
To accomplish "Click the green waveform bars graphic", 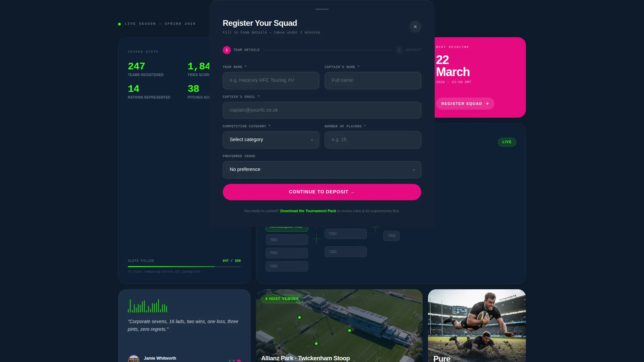I will click(147, 306).
